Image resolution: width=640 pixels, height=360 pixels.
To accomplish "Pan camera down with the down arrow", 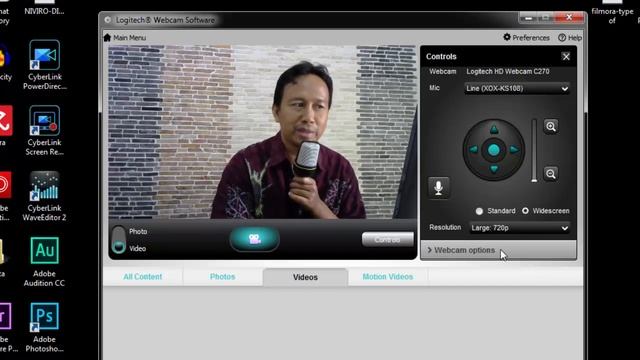I will click(x=494, y=169).
